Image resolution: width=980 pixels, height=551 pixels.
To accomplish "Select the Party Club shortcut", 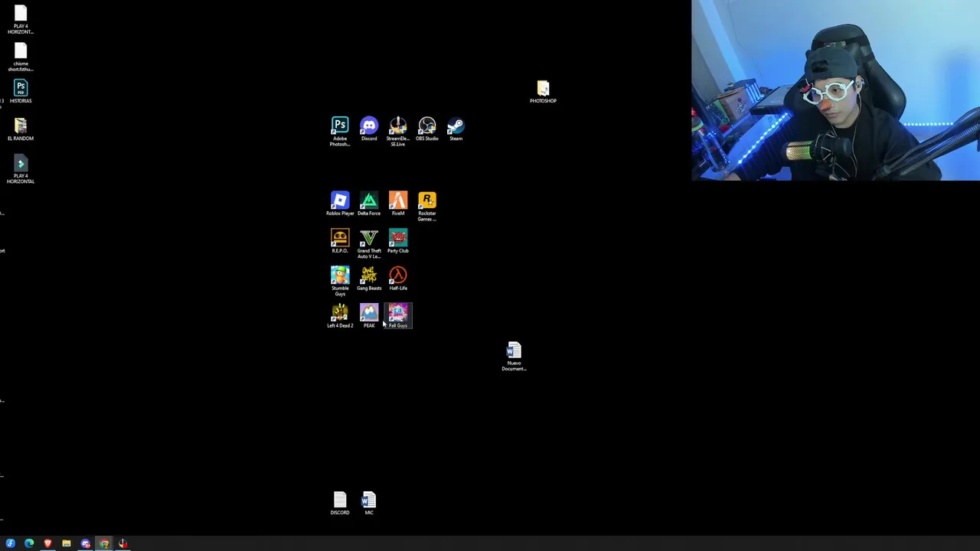I will point(398,241).
